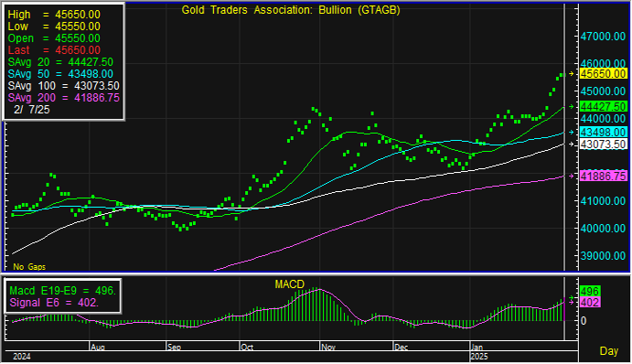Click the Dec month label on time axis

click(x=401, y=347)
